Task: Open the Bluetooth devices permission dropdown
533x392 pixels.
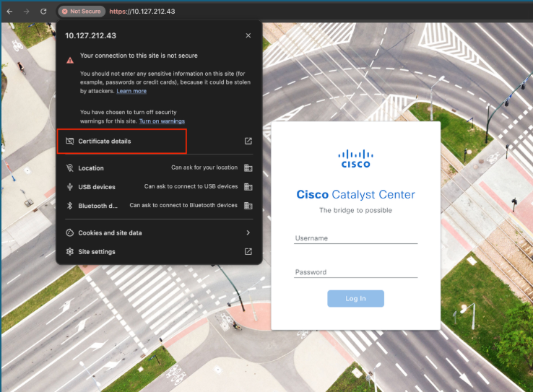Action: [183, 205]
